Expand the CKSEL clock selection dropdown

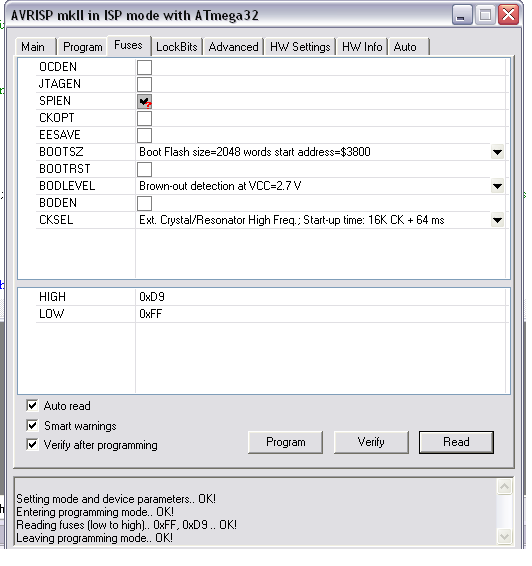tap(497, 220)
